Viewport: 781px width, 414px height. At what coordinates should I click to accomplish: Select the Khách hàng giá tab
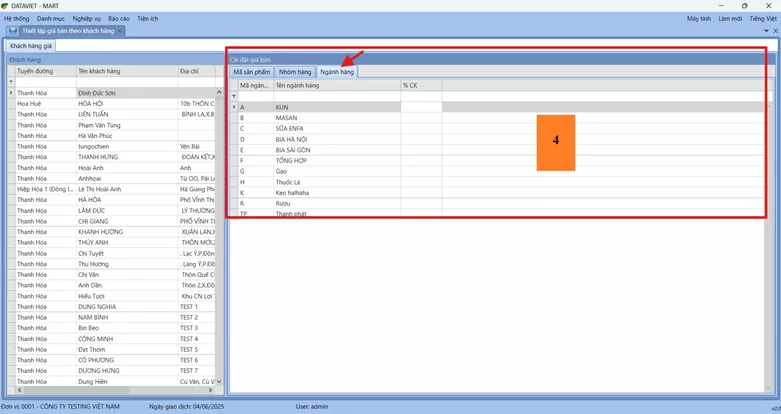coord(31,46)
